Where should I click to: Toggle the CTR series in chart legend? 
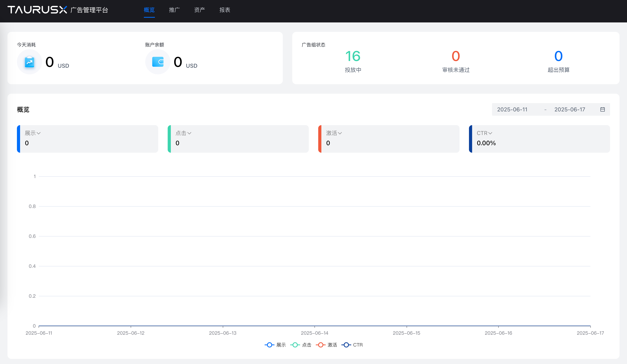(352, 345)
